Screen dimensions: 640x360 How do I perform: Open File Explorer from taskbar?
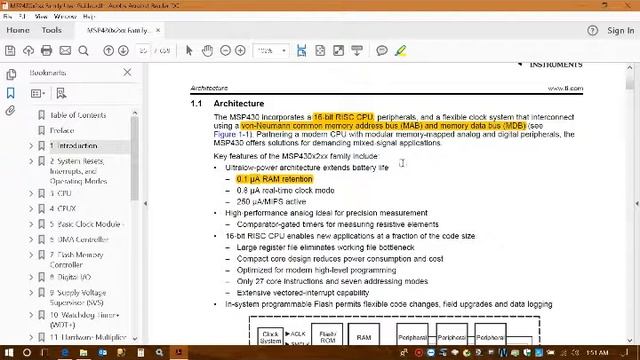click(84, 352)
